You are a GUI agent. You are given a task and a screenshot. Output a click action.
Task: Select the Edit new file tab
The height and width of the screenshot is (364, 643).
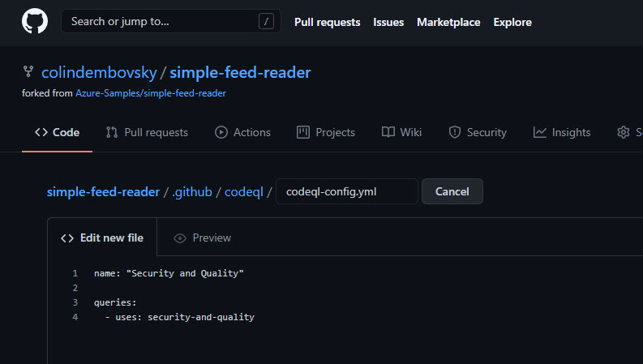[x=102, y=238]
